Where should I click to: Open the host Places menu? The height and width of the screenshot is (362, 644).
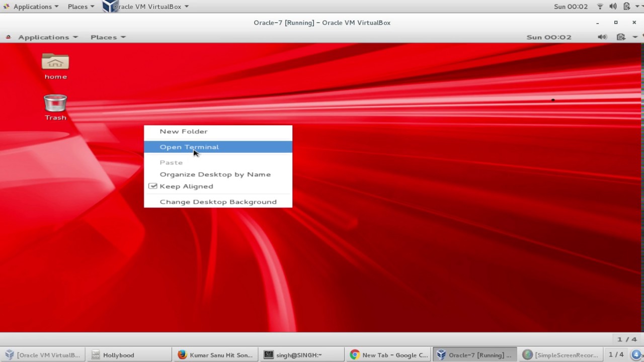[81, 7]
